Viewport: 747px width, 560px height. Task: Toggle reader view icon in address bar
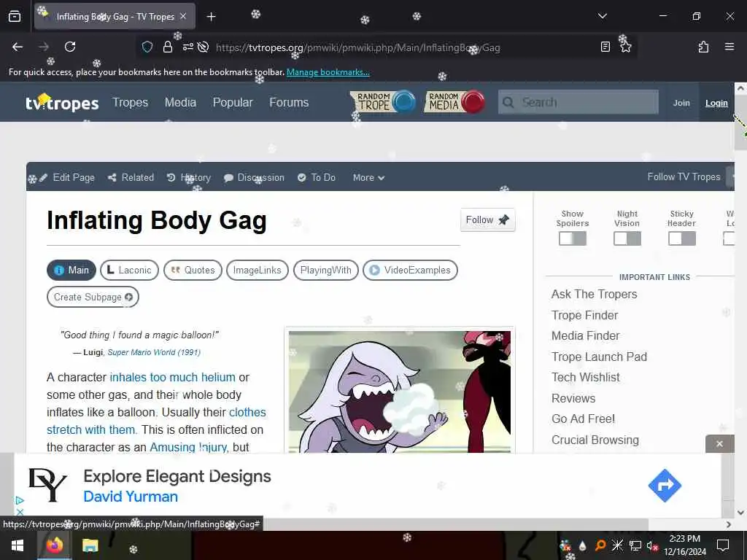[605, 47]
